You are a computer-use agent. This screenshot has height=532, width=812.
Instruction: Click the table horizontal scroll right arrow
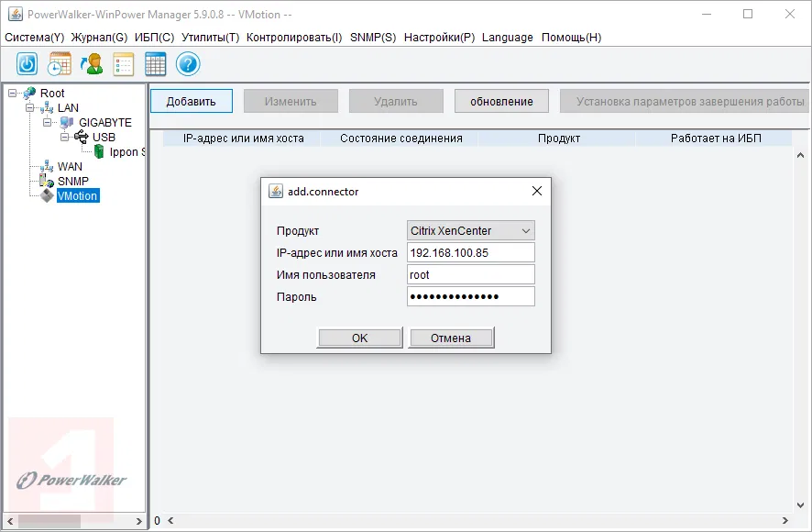[x=785, y=520]
